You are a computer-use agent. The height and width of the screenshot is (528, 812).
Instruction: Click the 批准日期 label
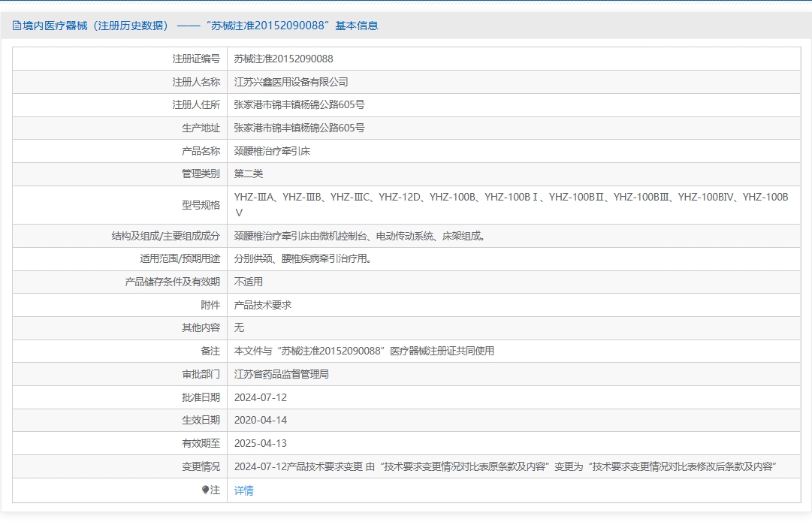coord(201,397)
